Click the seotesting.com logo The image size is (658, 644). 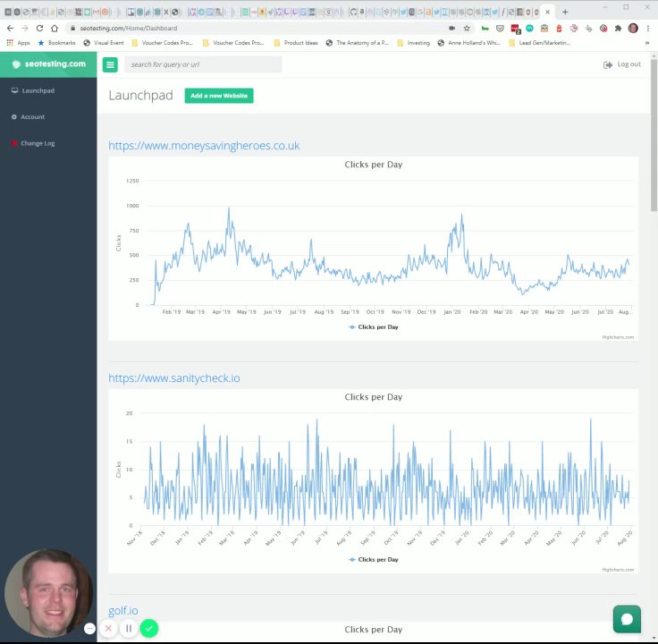pos(48,64)
